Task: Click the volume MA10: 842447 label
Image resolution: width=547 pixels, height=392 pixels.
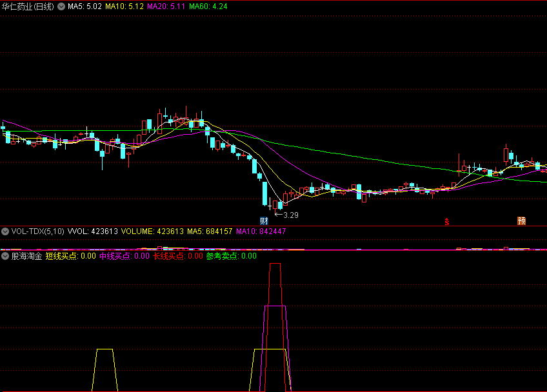Action: [x=261, y=231]
